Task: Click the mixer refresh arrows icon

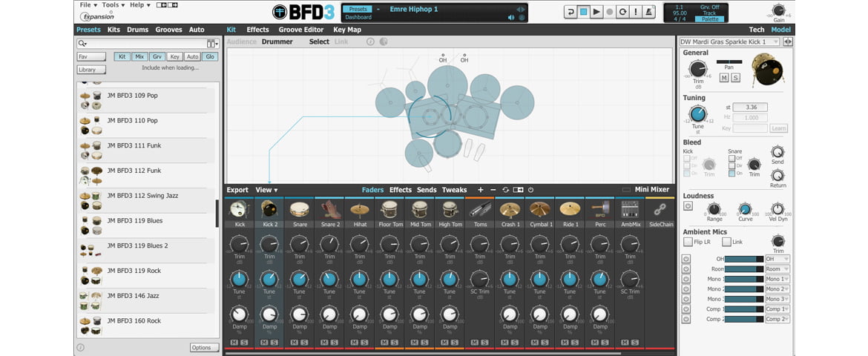Action: [505, 190]
